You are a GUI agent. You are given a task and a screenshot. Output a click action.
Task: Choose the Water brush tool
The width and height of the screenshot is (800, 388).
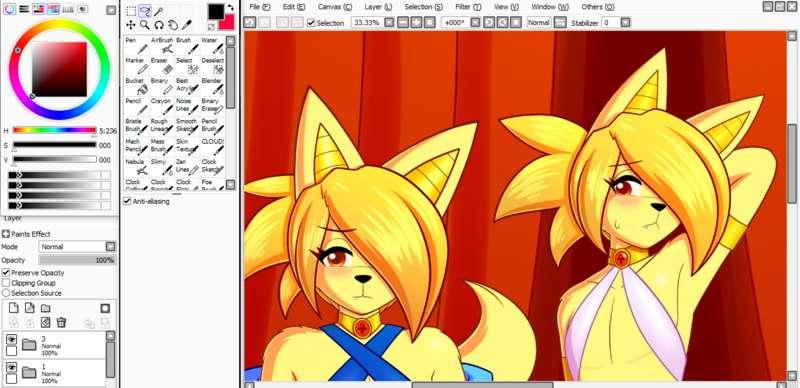212,45
